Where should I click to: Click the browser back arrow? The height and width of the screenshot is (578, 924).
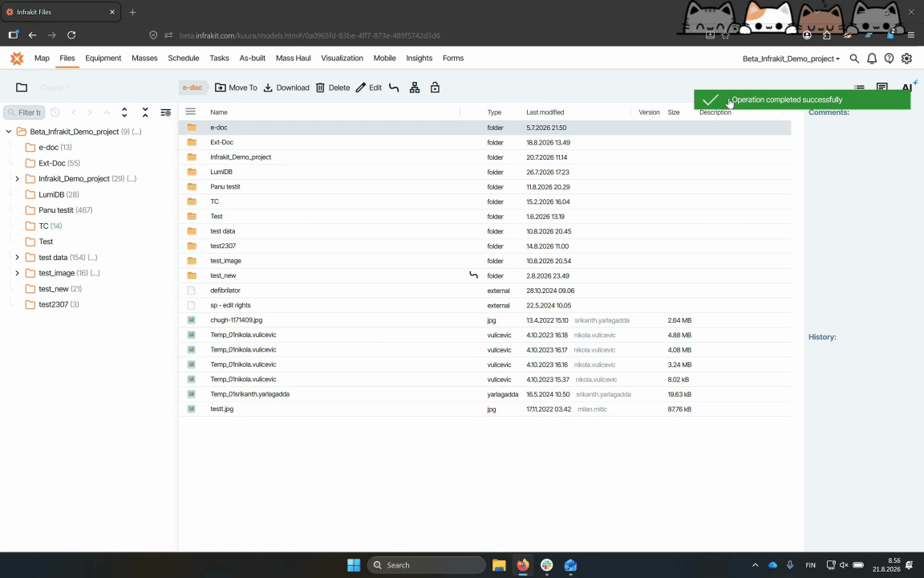[x=32, y=35]
